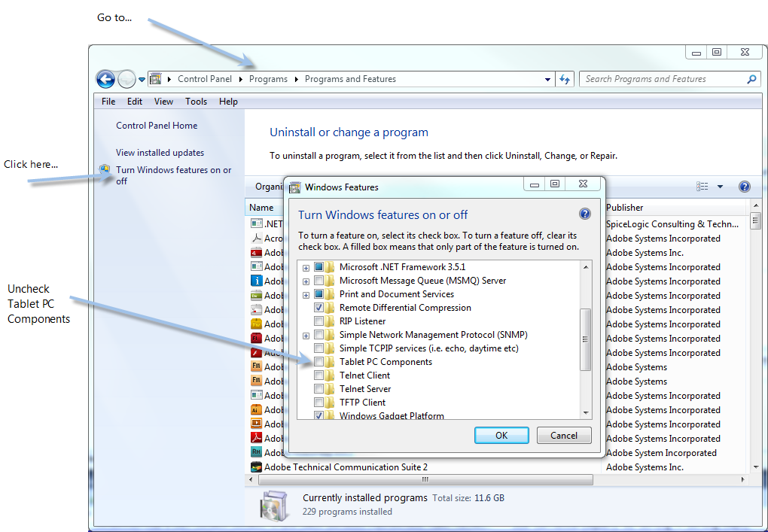Toggle Microsoft .NET Framework 3.5.1 checkbox
This screenshot has width=768, height=532.
[318, 267]
